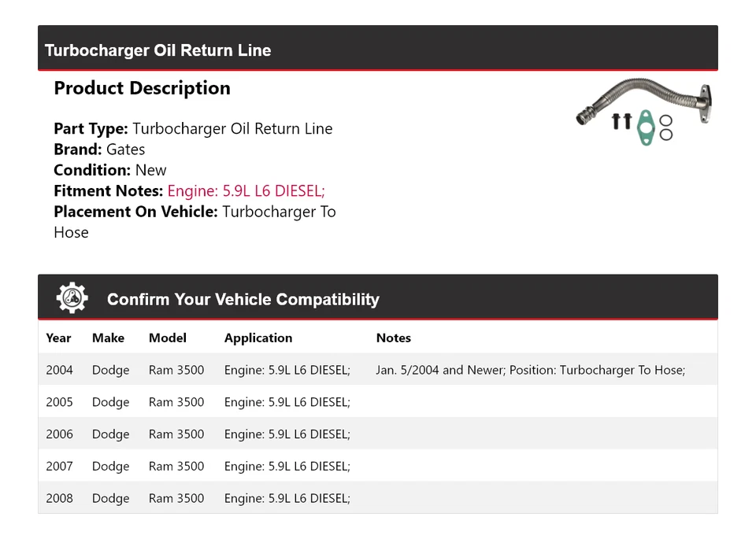Click the Notes column header
The image size is (756, 539).
tap(394, 338)
